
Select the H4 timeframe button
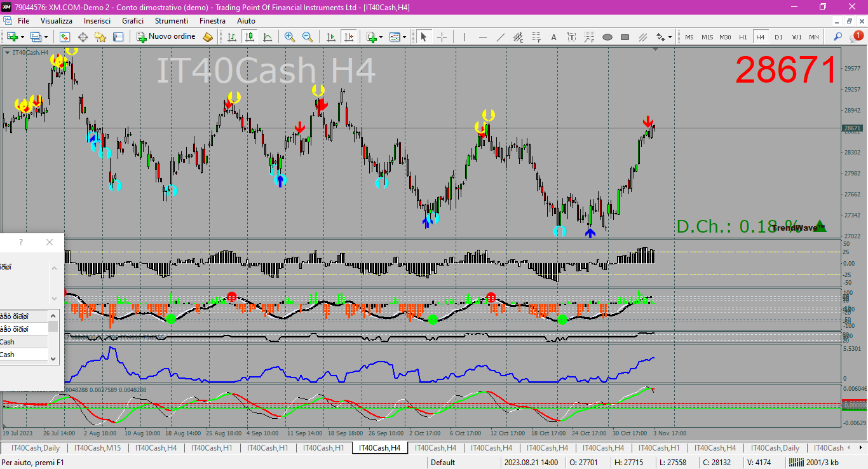[761, 37]
